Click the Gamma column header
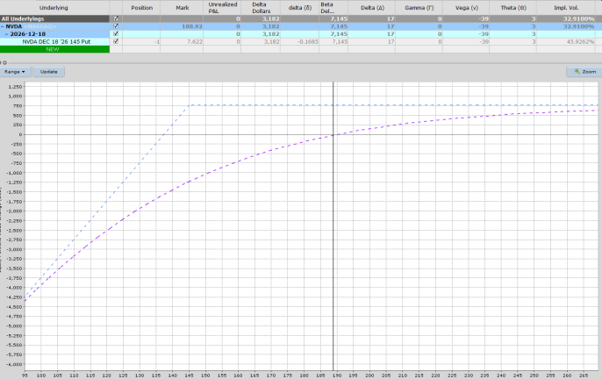The width and height of the screenshot is (602, 379). [x=419, y=8]
